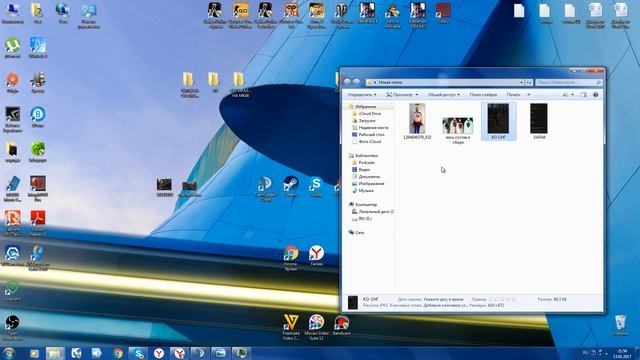Viewport: 640px width, 360px height.
Task: Click taskbar clock in system tray
Action: 622,353
